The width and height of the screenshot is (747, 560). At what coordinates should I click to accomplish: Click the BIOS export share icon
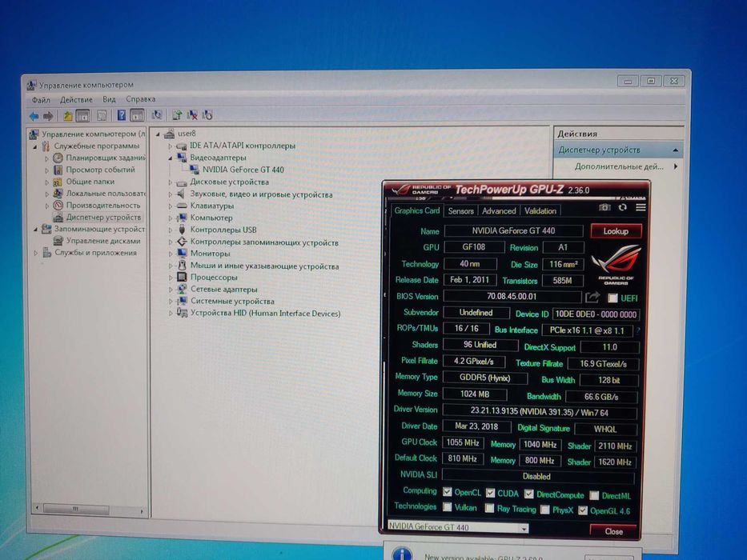click(592, 298)
